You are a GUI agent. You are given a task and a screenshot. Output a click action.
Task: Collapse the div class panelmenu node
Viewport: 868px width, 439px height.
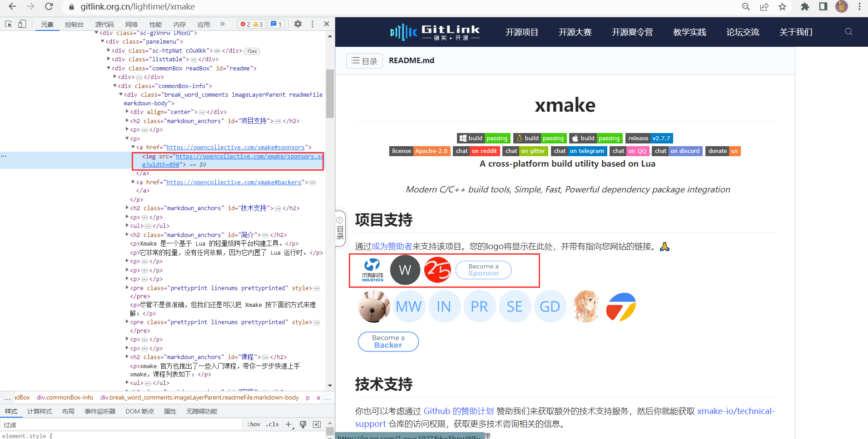(103, 41)
